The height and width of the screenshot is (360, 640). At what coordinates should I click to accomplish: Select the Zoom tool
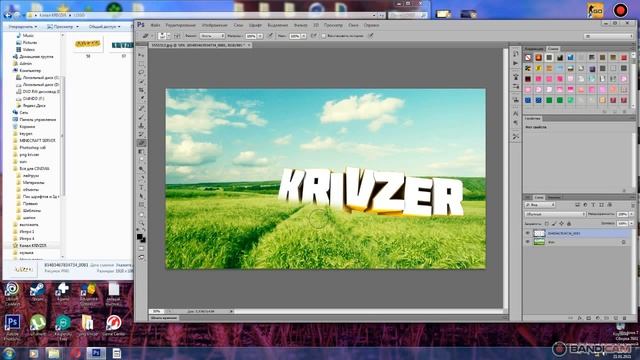point(141,223)
